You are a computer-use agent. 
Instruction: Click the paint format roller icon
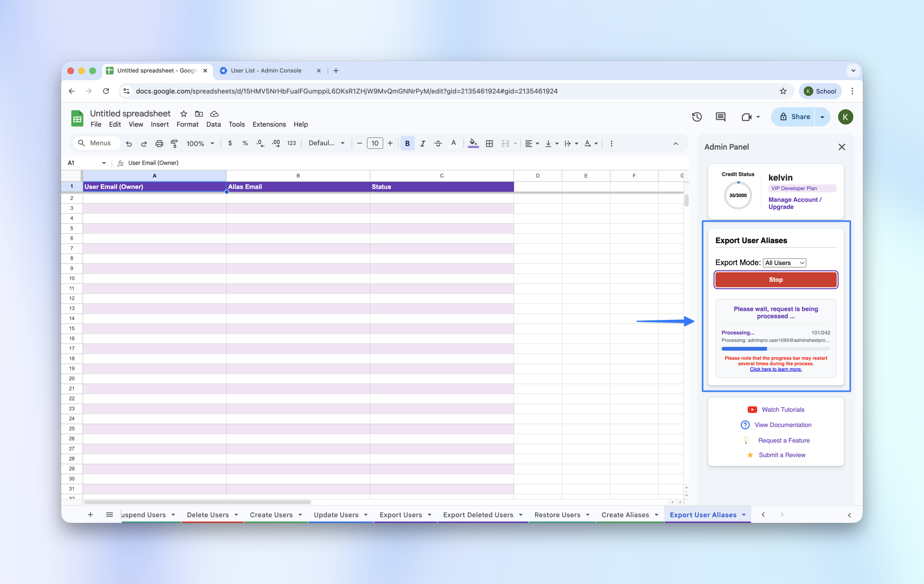[x=174, y=144]
